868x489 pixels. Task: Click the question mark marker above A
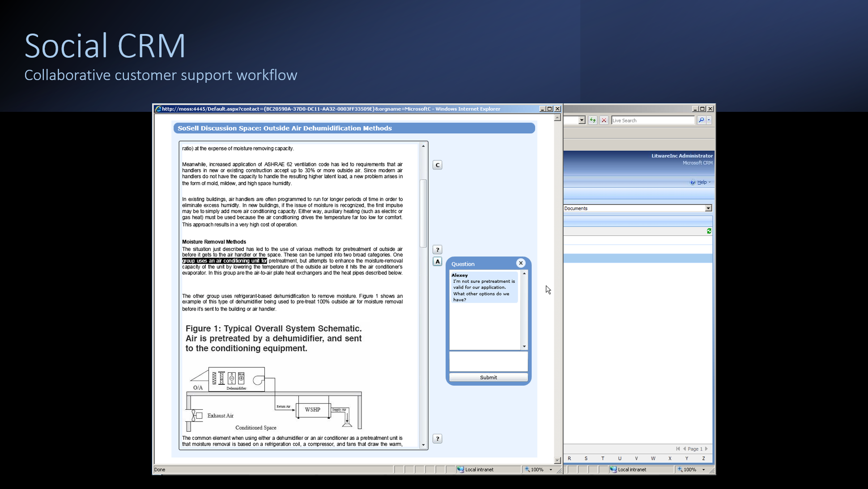coord(437,250)
